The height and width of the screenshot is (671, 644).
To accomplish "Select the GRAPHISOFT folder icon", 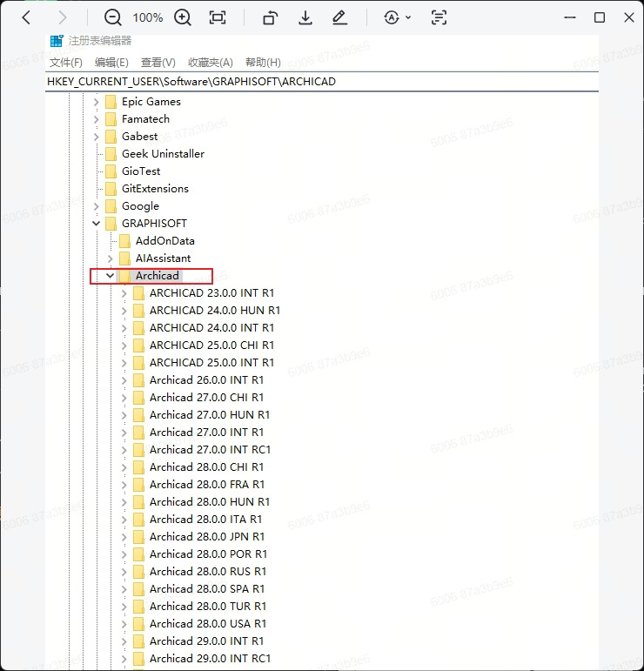I will (x=111, y=224).
